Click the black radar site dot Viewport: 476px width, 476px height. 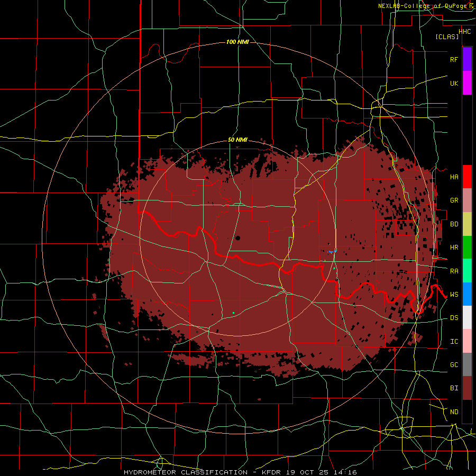[x=237, y=238]
